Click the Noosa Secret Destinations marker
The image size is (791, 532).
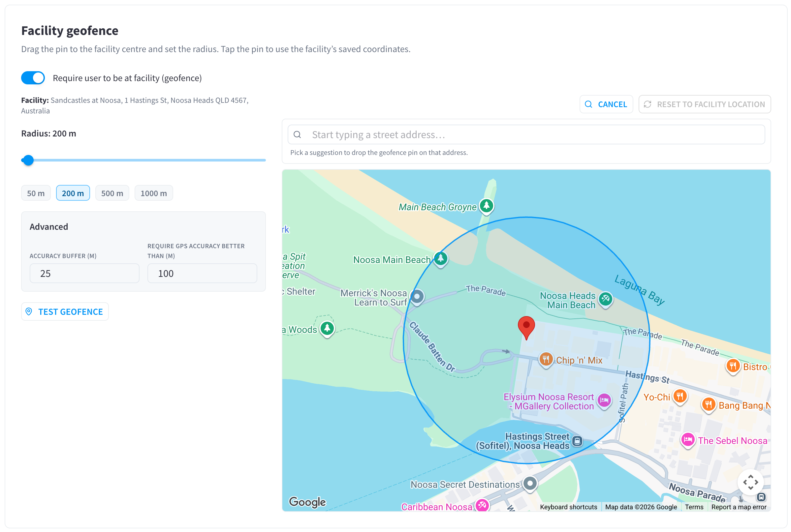(x=530, y=484)
